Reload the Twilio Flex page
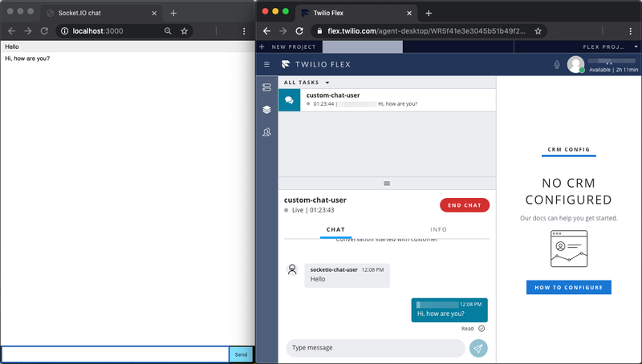 point(299,31)
